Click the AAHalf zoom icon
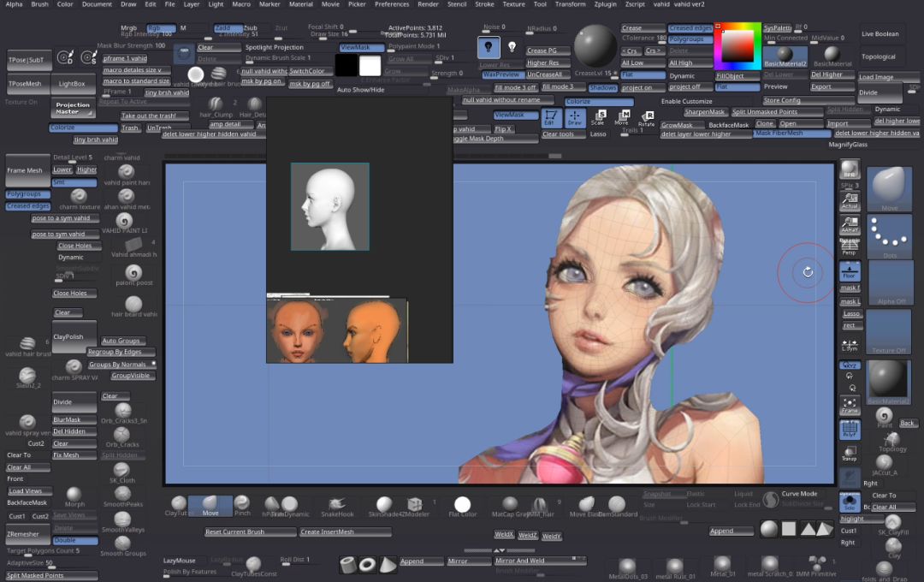Screen dimensions: 924x582 (x=850, y=224)
